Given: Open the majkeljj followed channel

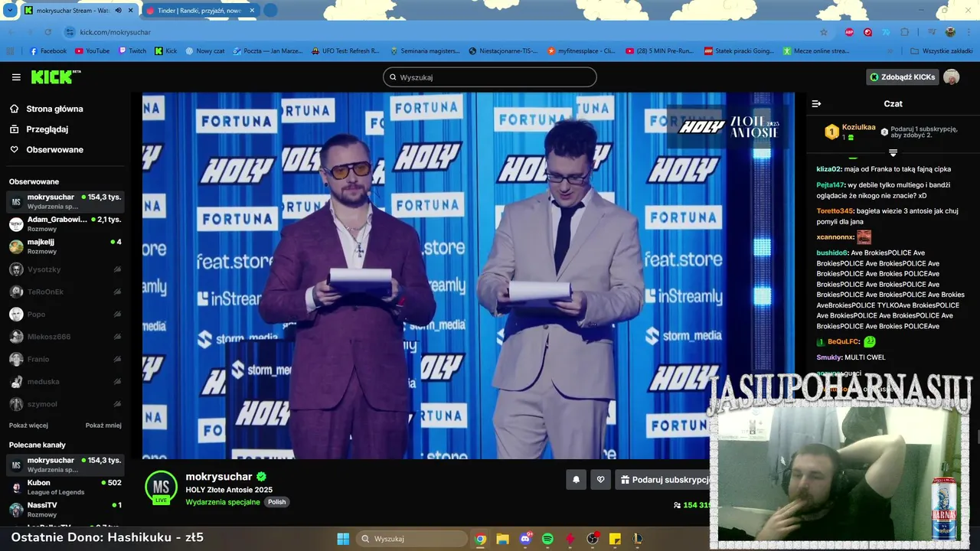Looking at the screenshot, I should [x=65, y=246].
